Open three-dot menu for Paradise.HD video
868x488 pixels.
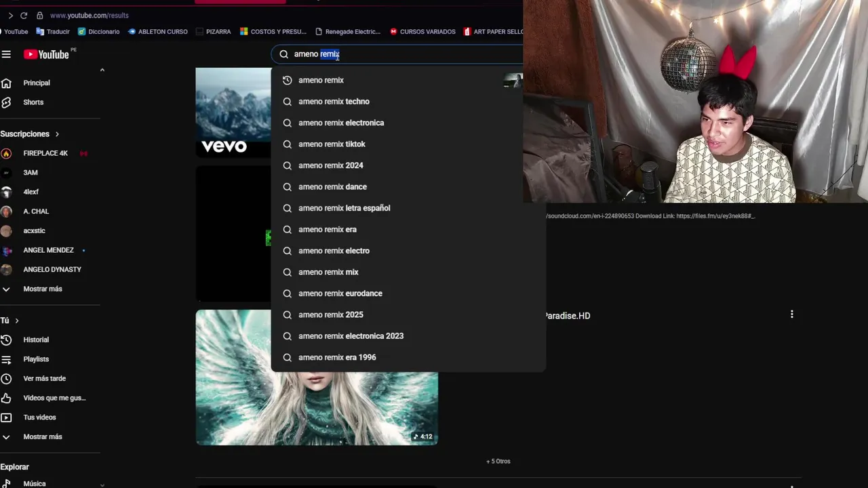(791, 314)
